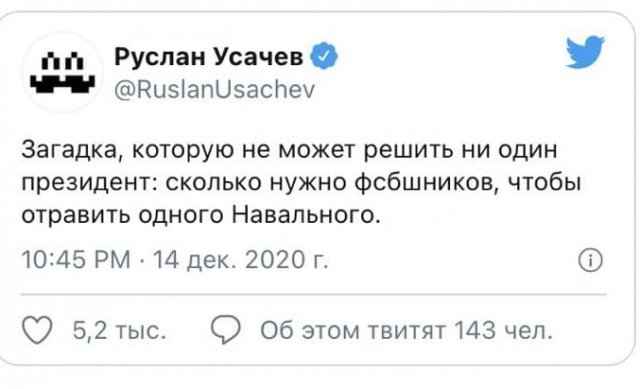Viewport: 640px width, 389px height.
Task: Click the word сколько in the tweet text
Action: pyautogui.click(x=214, y=183)
